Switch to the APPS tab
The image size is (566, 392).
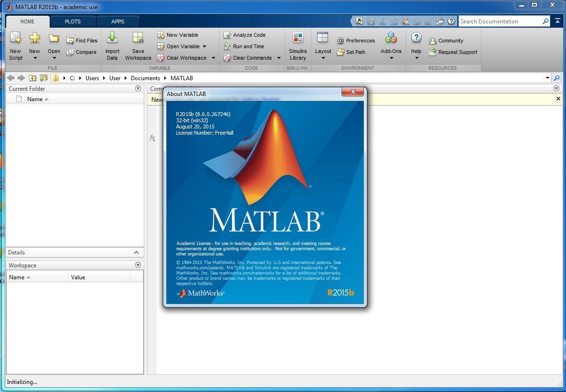117,21
